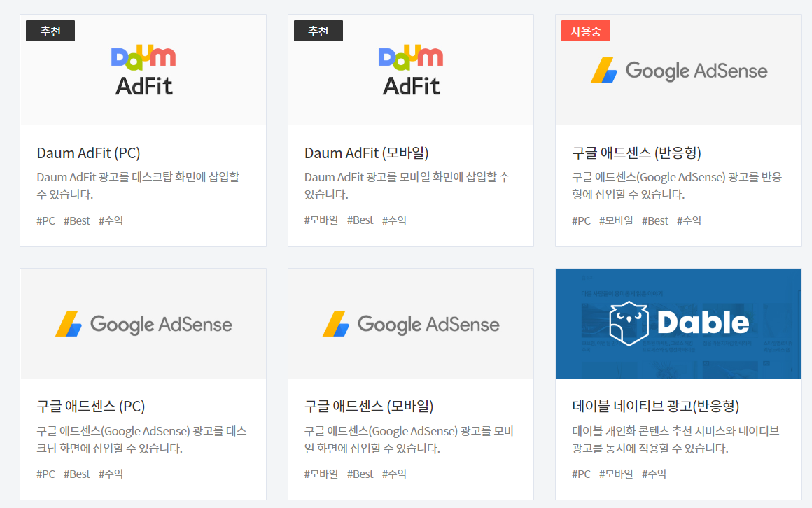Click the Daum AdFit logo on 모바일 card
Screen dimensions: 812x508
(x=411, y=71)
